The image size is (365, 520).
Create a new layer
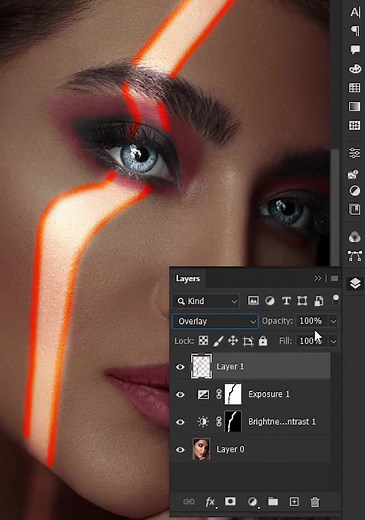[294, 502]
